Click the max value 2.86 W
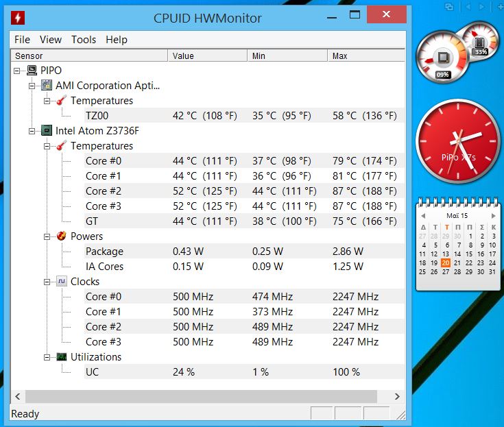This screenshot has width=504, height=427. [x=348, y=252]
